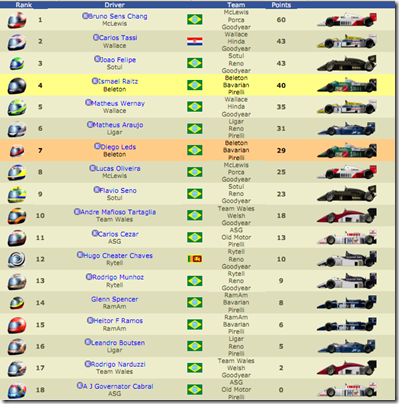Click the small badge icon before Flavio Seno
399x404 pixels.
click(96, 190)
